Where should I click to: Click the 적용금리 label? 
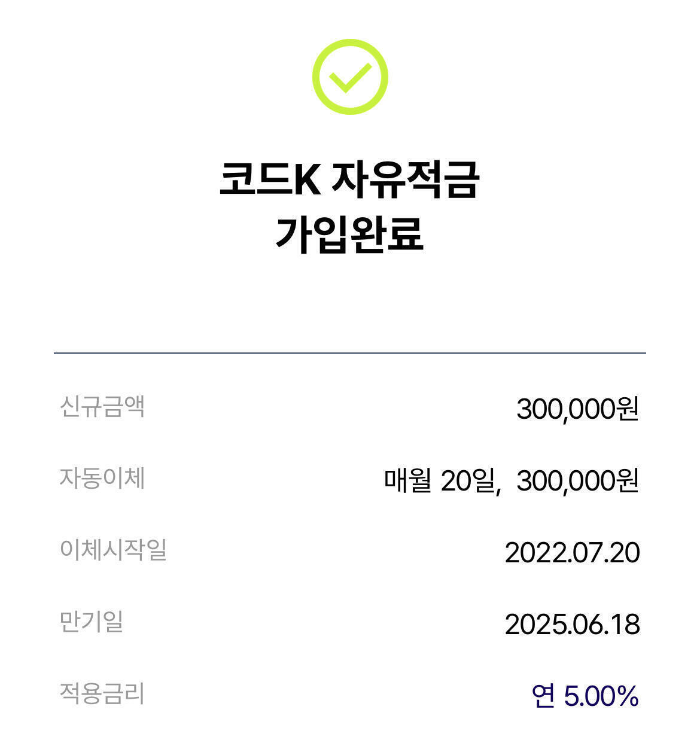(102, 693)
